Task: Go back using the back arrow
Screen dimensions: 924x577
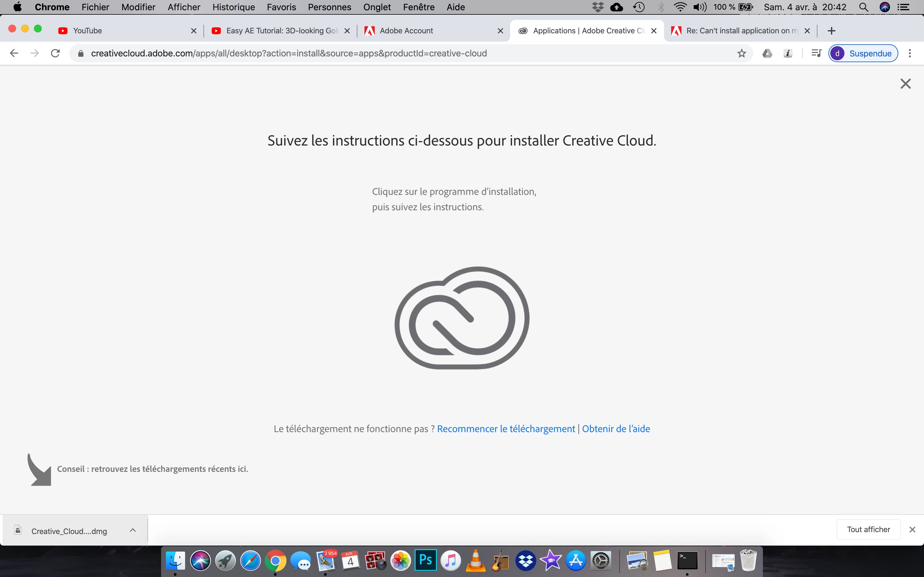Action: tap(14, 54)
